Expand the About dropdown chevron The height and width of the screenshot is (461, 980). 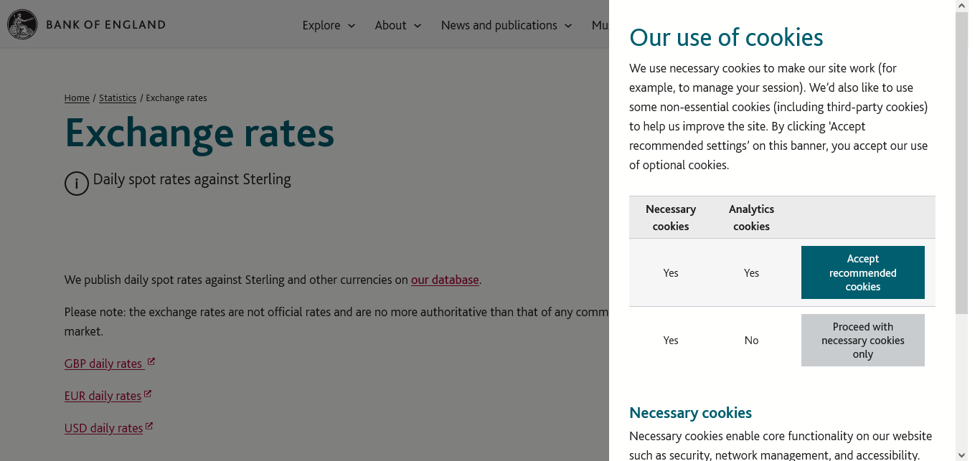418,26
